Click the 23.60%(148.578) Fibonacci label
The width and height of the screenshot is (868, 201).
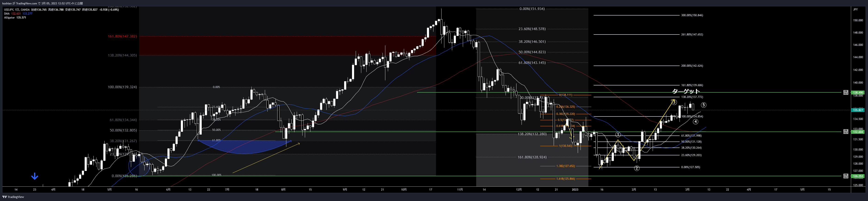coord(532,29)
